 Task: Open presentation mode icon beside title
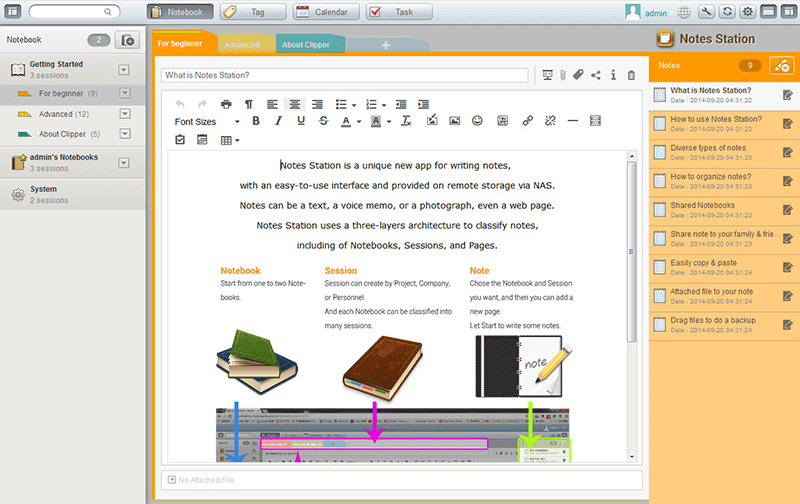pos(547,75)
